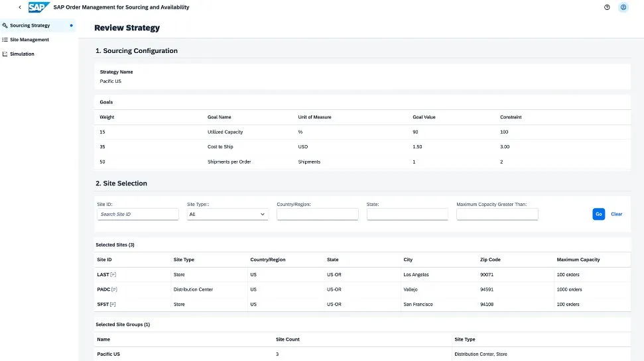Expand the Site Type dropdown
The width and height of the screenshot is (644, 361).
coord(227,215)
